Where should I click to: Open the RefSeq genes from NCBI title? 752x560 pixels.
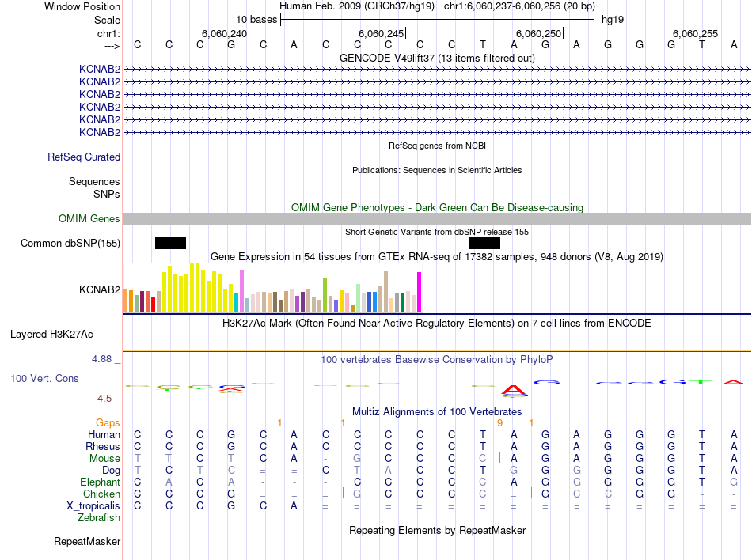coord(437,146)
